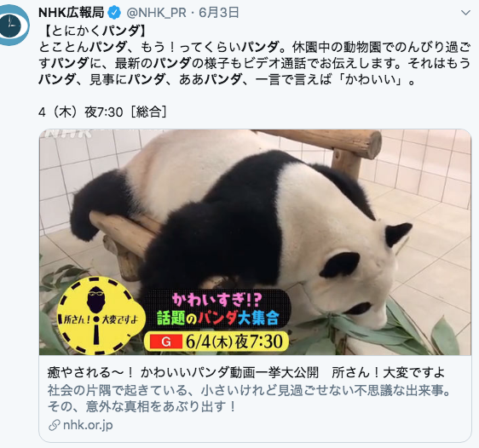479x448 pixels.
Task: Click the 話題のパンダ大集合 title graphic
Action: (218, 318)
